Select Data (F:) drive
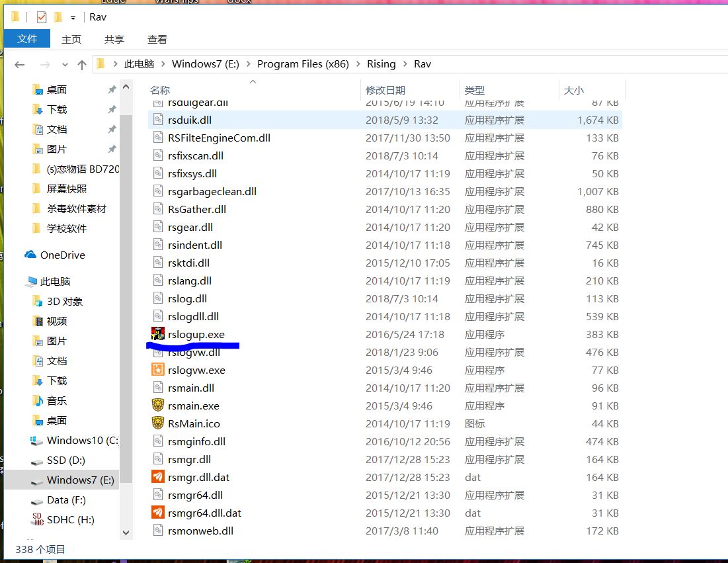Screen dimensions: 728x563 [x=58, y=500]
